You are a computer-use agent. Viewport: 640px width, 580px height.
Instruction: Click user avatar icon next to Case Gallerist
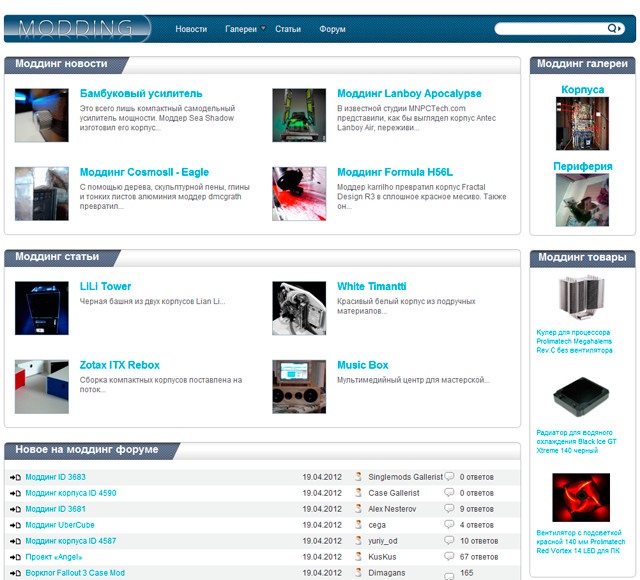pos(358,492)
